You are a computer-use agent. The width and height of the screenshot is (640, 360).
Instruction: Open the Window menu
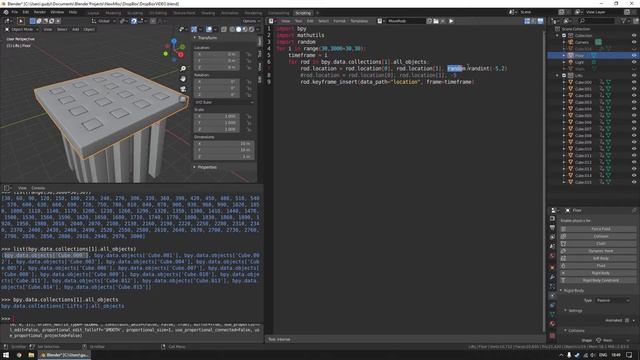pos(57,12)
